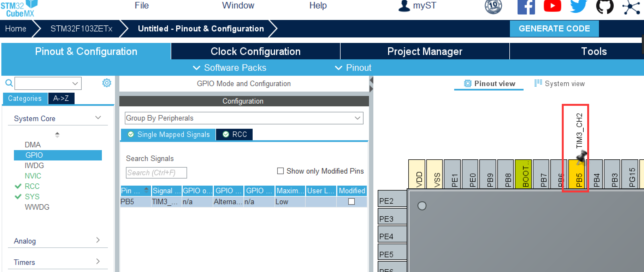644x272 pixels.
Task: Expand the Analog category
Action: point(98,240)
